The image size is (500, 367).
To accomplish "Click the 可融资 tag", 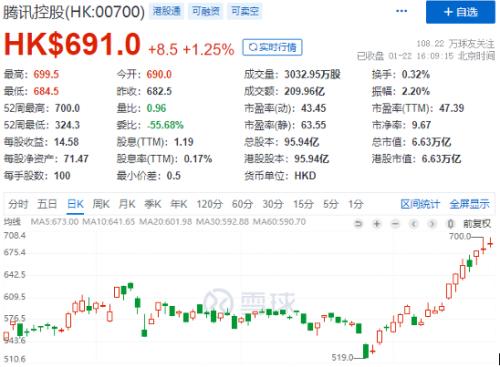I will click(206, 11).
